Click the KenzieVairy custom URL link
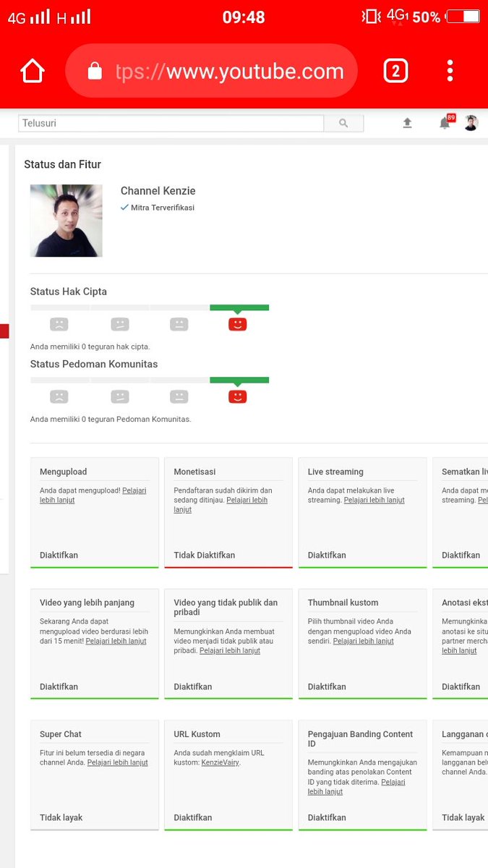 click(221, 763)
